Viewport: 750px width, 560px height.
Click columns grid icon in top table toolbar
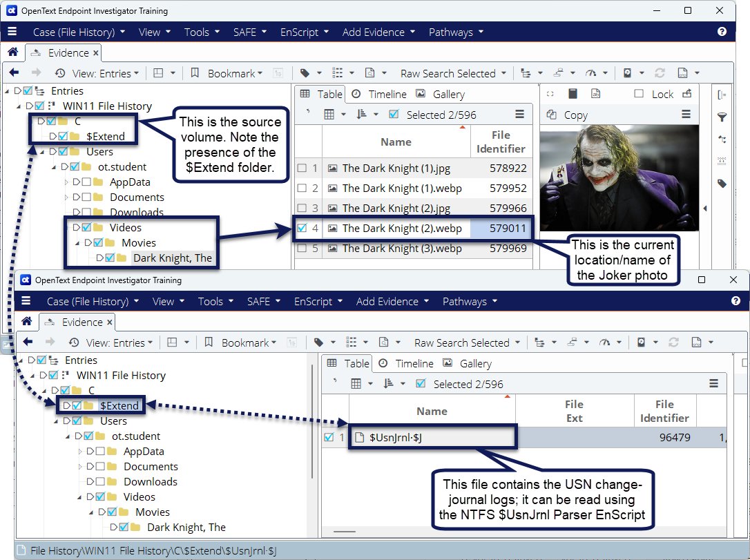329,115
